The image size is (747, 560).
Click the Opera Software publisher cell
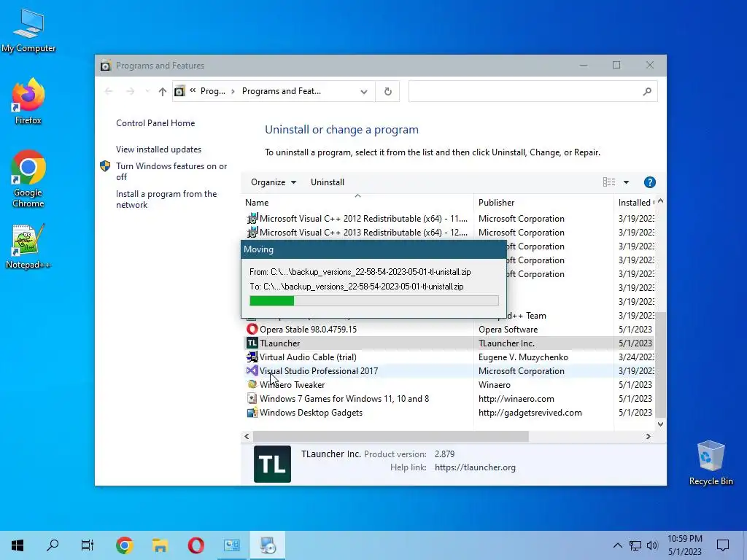508,330
